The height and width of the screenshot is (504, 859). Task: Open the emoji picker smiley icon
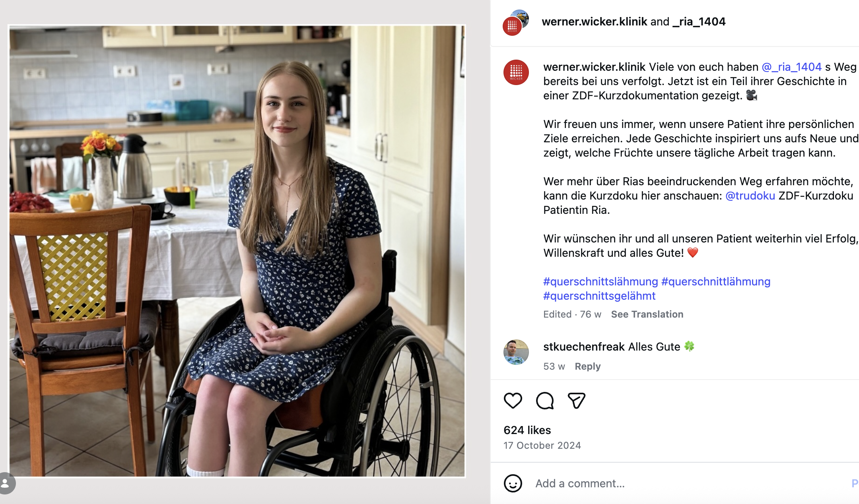coord(513,483)
